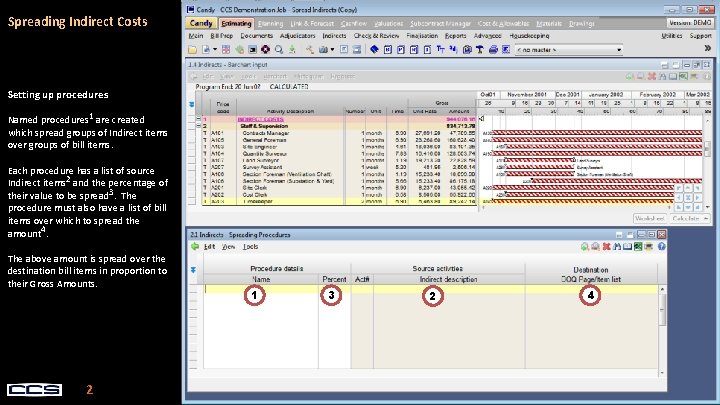Screen dimensions: 720x405
Task: Open the Valuations tab
Action: (388, 23)
